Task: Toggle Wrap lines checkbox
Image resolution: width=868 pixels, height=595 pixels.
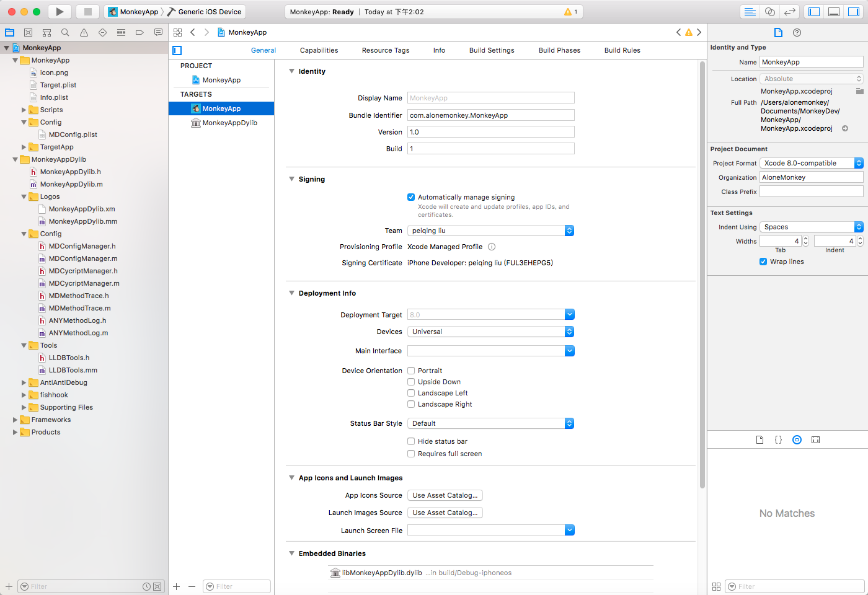Action: (763, 262)
